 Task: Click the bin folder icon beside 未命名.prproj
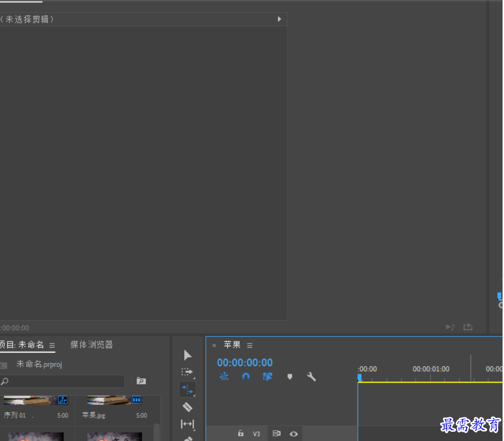point(4,365)
